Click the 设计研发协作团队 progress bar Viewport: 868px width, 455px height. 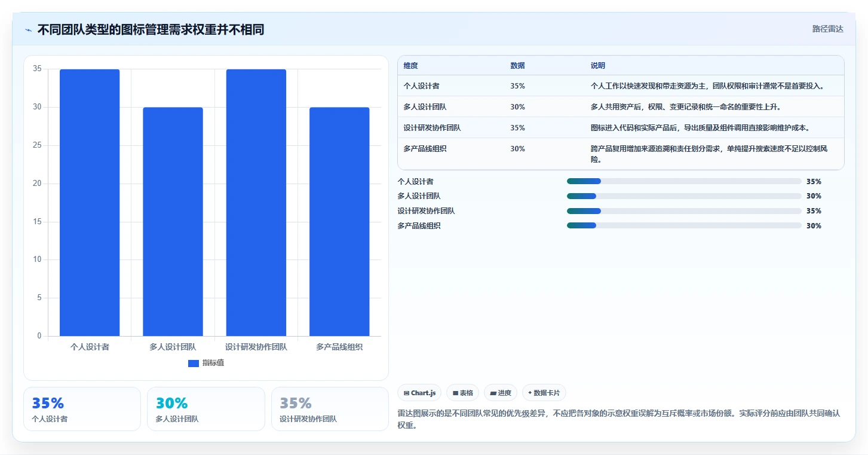click(684, 211)
